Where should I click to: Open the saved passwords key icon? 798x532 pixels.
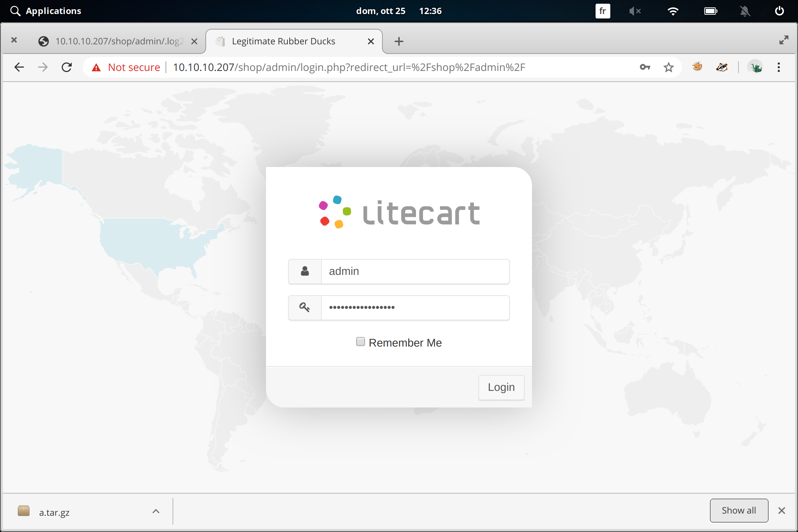point(645,67)
